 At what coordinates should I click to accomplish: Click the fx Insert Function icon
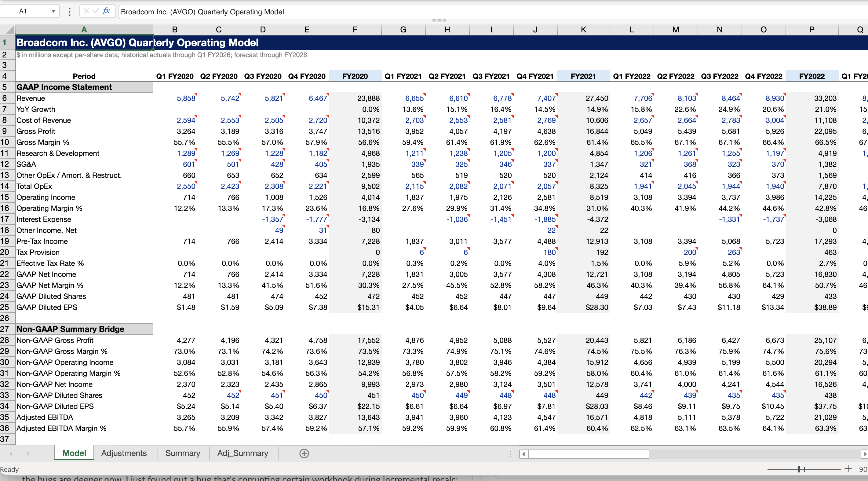pyautogui.click(x=106, y=11)
